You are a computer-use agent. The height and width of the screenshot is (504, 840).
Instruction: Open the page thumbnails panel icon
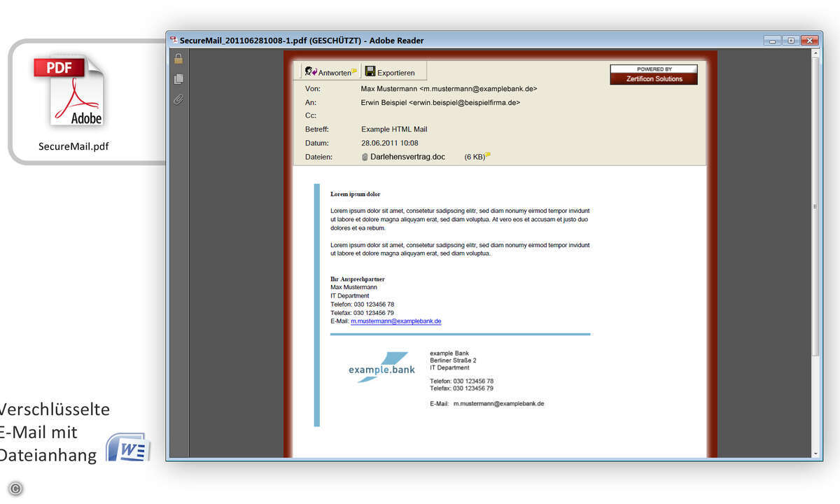(x=178, y=79)
